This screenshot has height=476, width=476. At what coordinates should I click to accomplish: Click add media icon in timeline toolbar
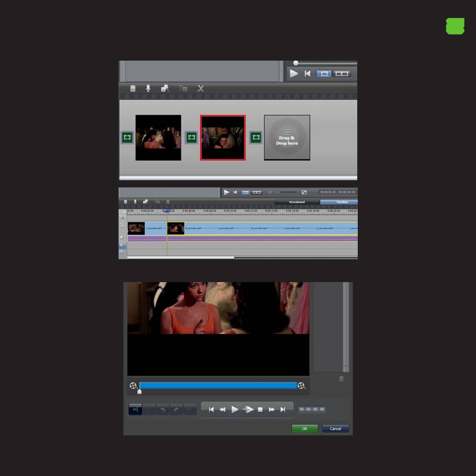pyautogui.click(x=145, y=201)
